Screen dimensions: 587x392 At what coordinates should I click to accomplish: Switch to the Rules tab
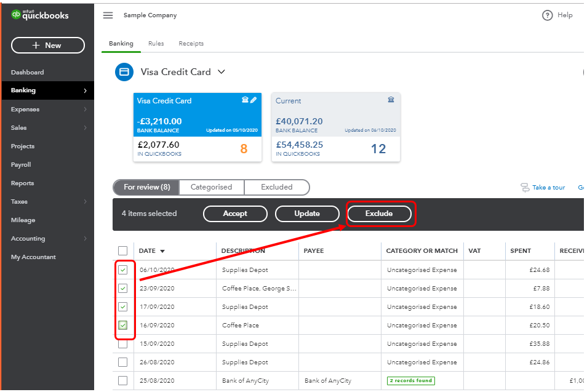[x=156, y=44]
